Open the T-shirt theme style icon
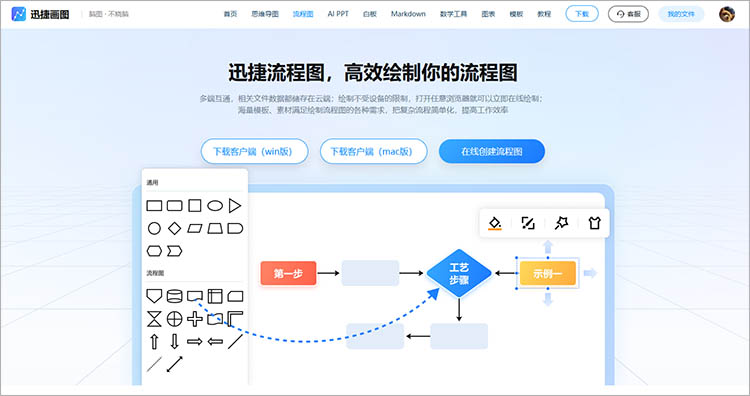750x396 pixels. 595,223
